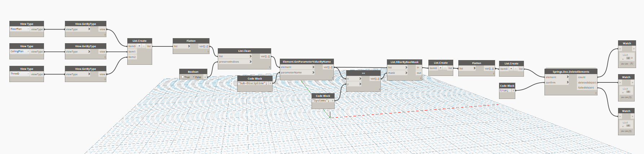Image resolution: width=644 pixels, height=154 pixels.
Task: Click the output arrow on the Boolean node
Action: (205, 77)
